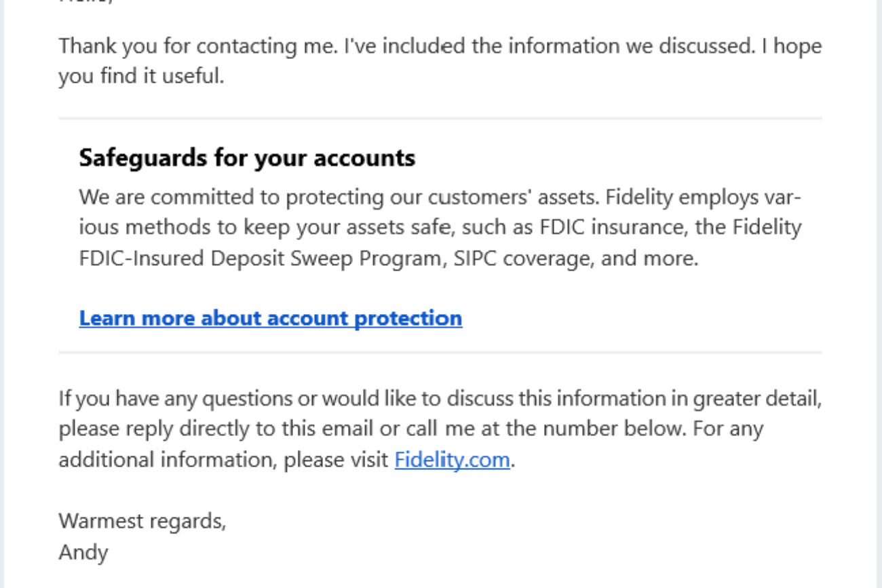Click "additional information, please visit" text

click(x=224, y=460)
